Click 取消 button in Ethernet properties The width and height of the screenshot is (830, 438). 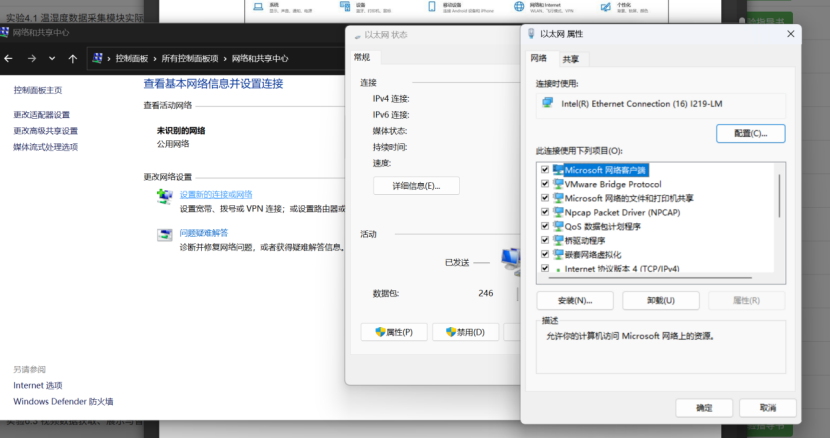tap(768, 408)
